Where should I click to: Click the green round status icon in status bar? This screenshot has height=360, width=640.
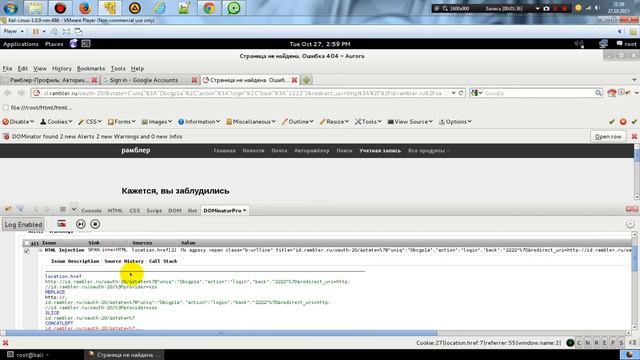(570, 342)
